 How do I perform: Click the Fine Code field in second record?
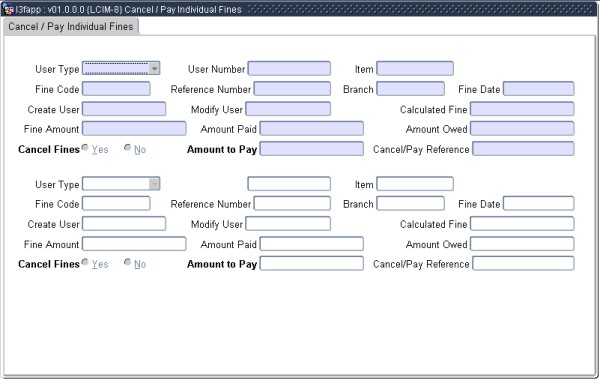(x=116, y=204)
